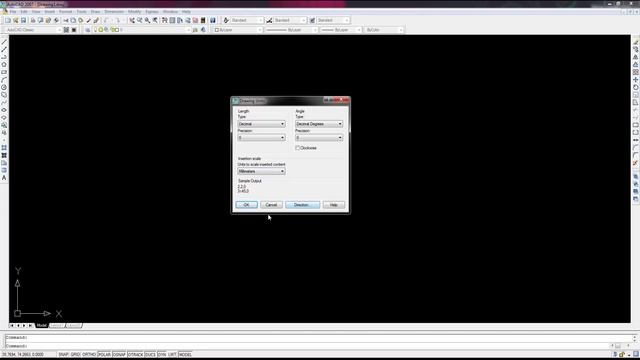The image size is (640, 360).
Task: Click the Save icon in toolbar
Action: tap(23, 20)
